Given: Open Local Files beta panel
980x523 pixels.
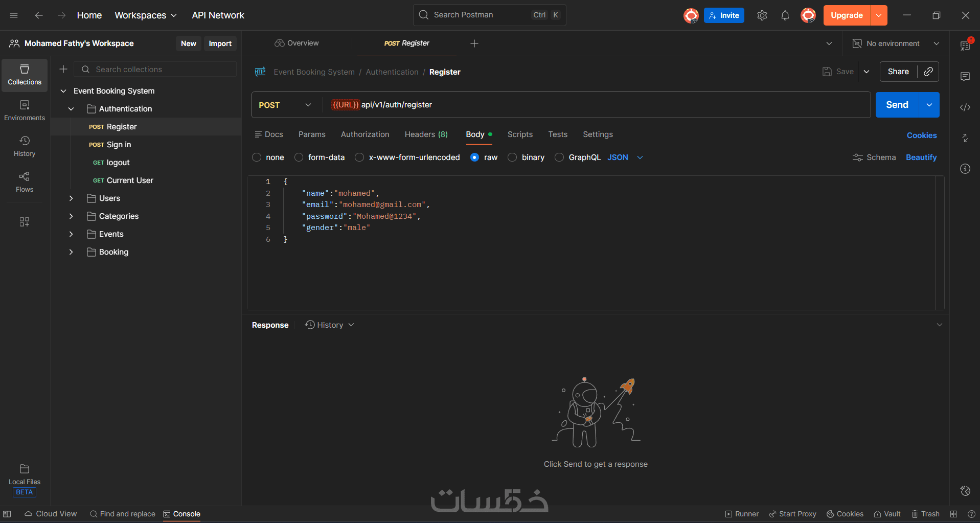Looking at the screenshot, I should click(25, 480).
